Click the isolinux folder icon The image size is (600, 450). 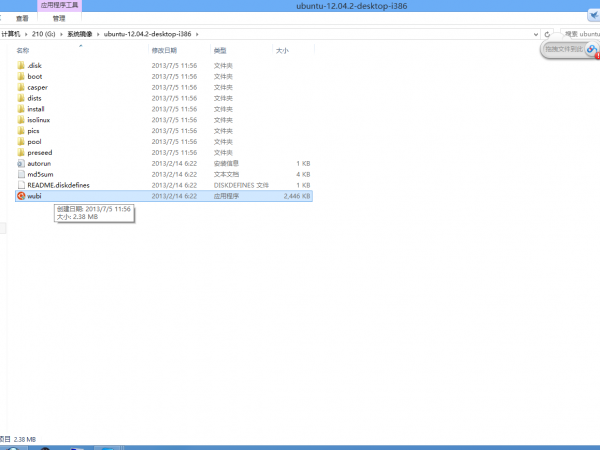(21, 120)
